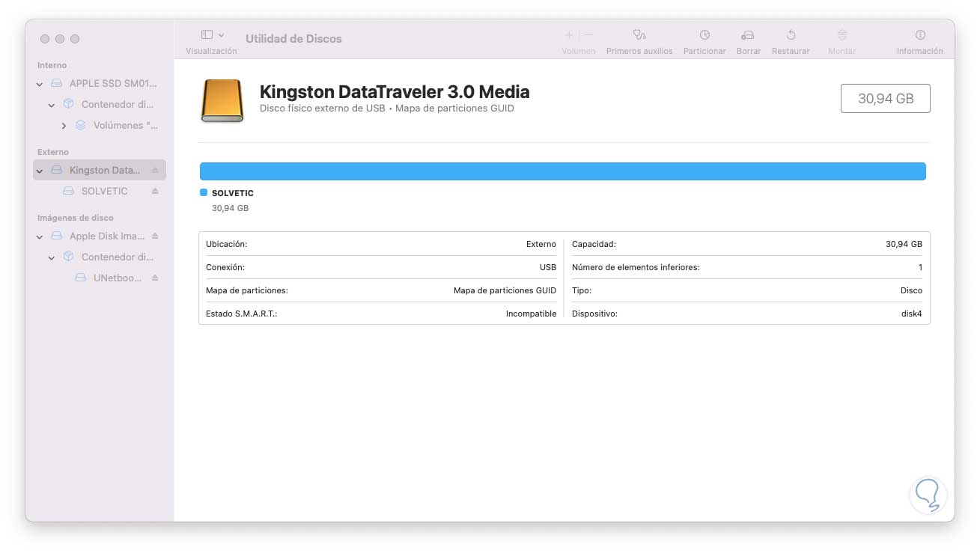Viewport: 980px width, 553px height.
Task: Click the remove volume minus icon
Action: coord(589,35)
